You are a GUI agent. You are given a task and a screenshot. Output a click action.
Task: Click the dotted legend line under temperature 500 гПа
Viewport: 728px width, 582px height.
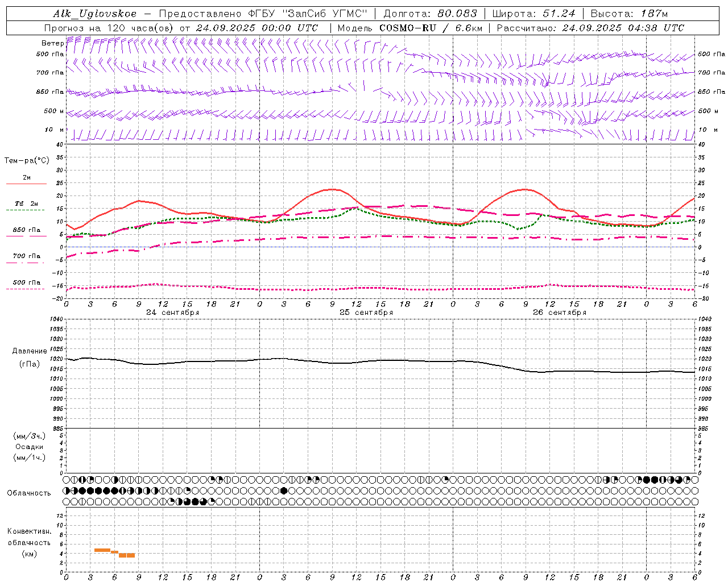click(26, 289)
